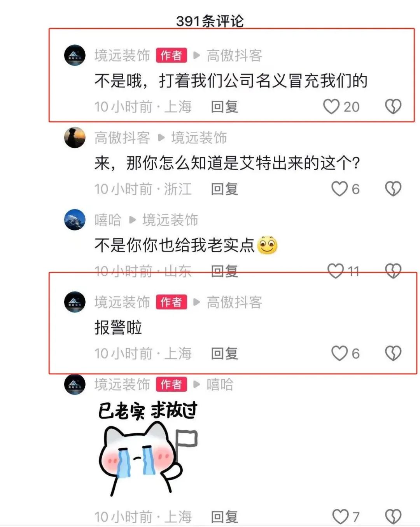
Task: Dislike 高傲抖客's comment from 浙江
Action: (393, 189)
